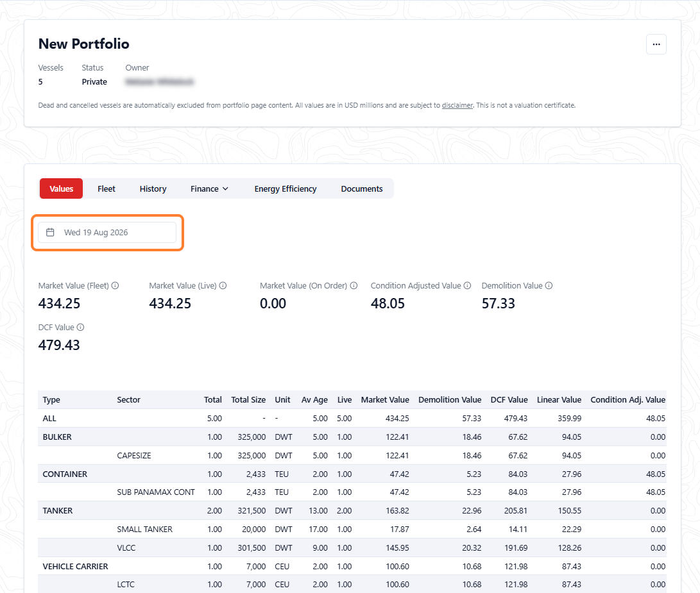Click the Sector column header

(128, 400)
